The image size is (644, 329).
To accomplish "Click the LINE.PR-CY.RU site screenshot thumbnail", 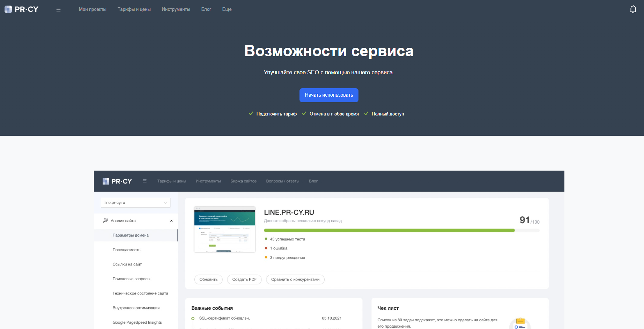I will (224, 229).
